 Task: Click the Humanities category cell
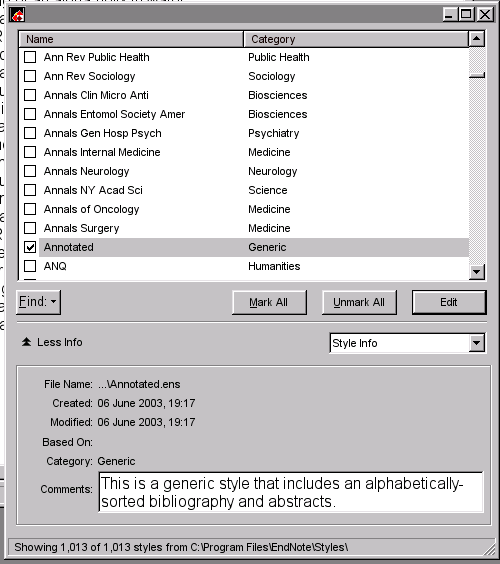(x=274, y=266)
